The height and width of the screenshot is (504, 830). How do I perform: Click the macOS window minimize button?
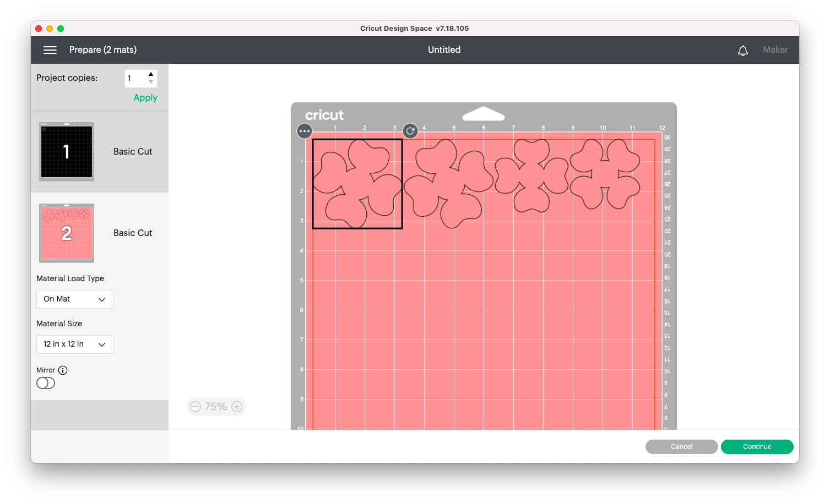(50, 29)
